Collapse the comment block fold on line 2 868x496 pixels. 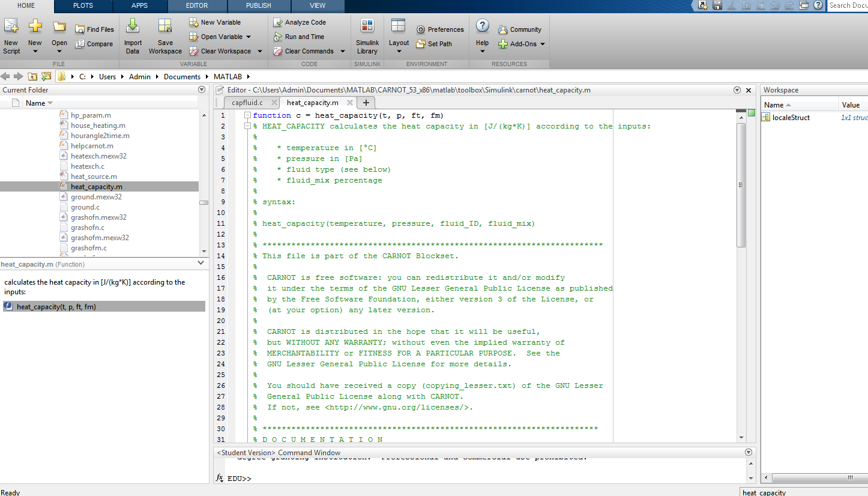[x=247, y=126]
